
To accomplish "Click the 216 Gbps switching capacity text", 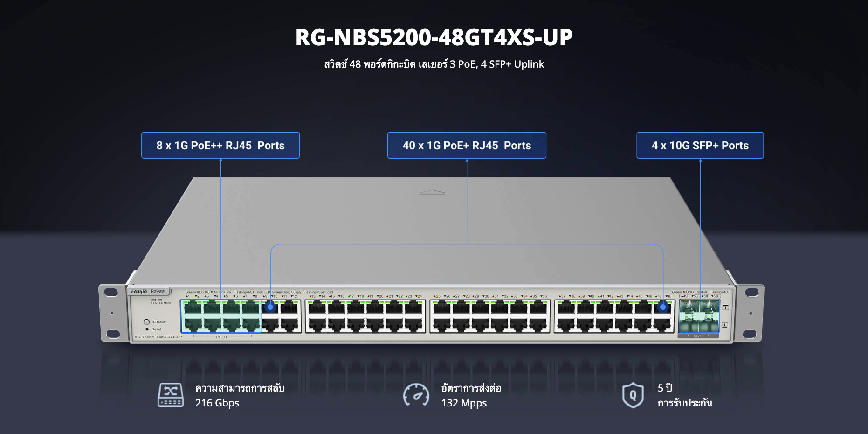I will [217, 403].
